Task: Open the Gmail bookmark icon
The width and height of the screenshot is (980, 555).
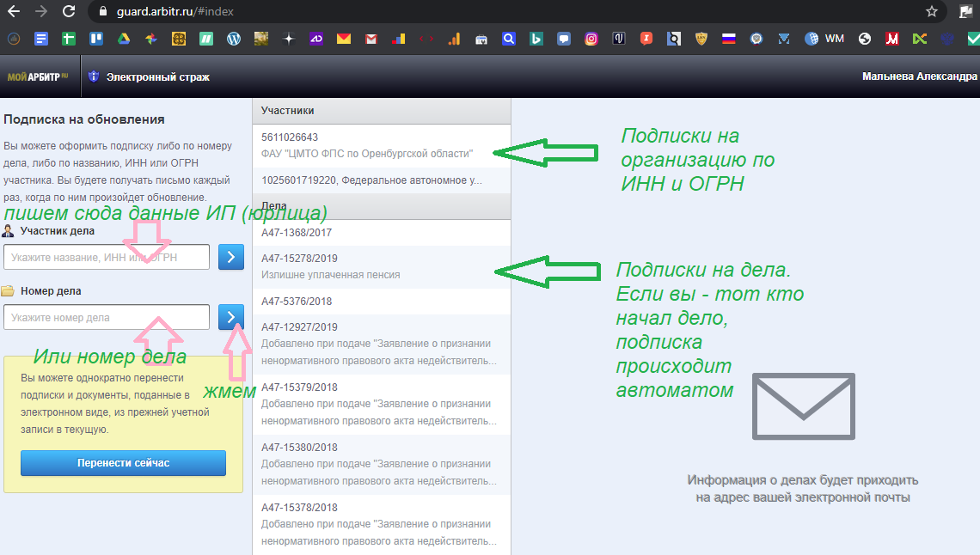Action: 371,39
